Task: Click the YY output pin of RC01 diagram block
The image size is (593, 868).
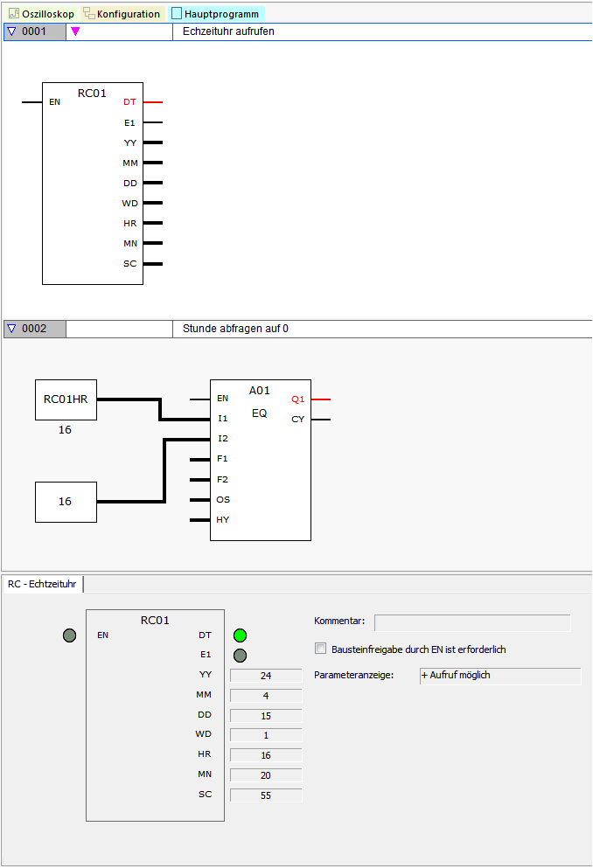Action: pos(153,142)
